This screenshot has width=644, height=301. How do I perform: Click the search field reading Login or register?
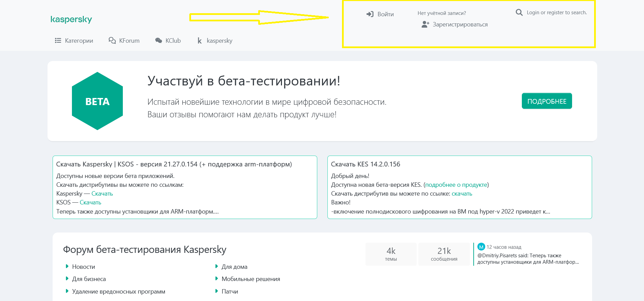556,13
